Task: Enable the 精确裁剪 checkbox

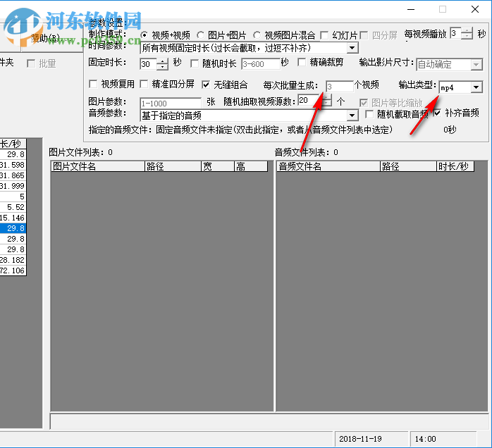Action: (302, 63)
